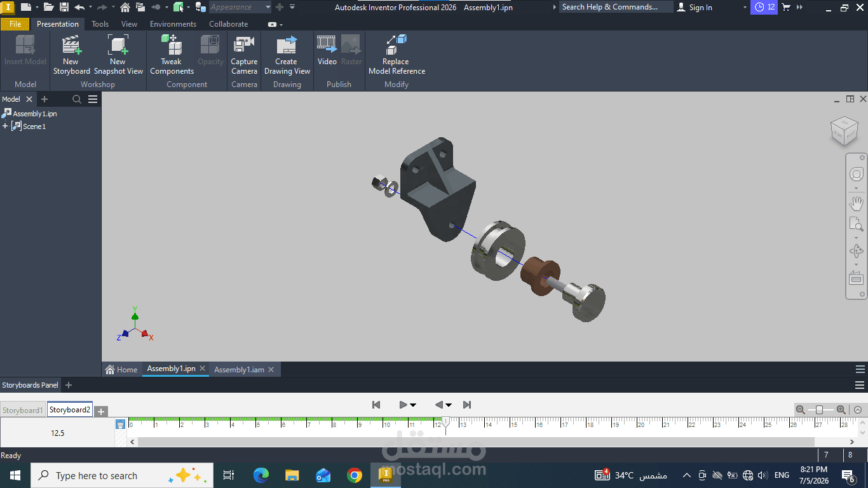
Task: Open the Collaborate ribbon tab
Action: (x=229, y=24)
